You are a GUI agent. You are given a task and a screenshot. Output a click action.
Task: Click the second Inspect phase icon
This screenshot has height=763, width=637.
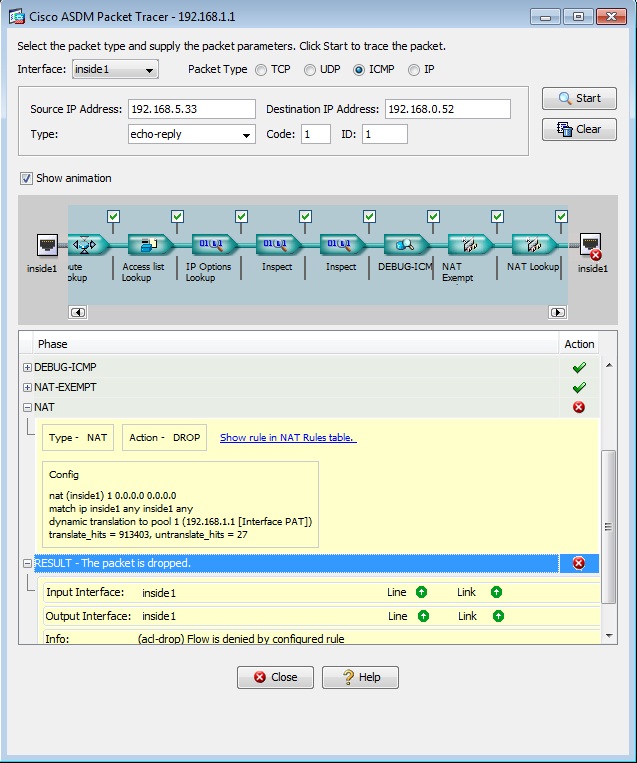343,244
